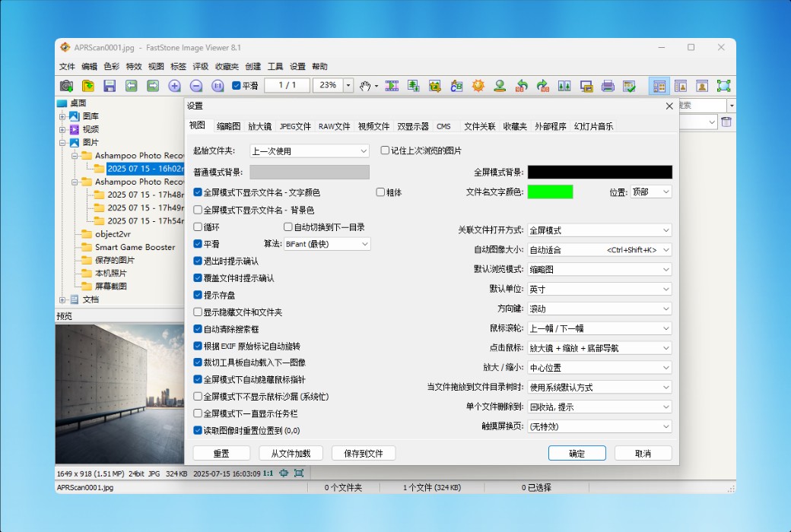Switch to the 幻灯片音乐 tab

click(593, 126)
